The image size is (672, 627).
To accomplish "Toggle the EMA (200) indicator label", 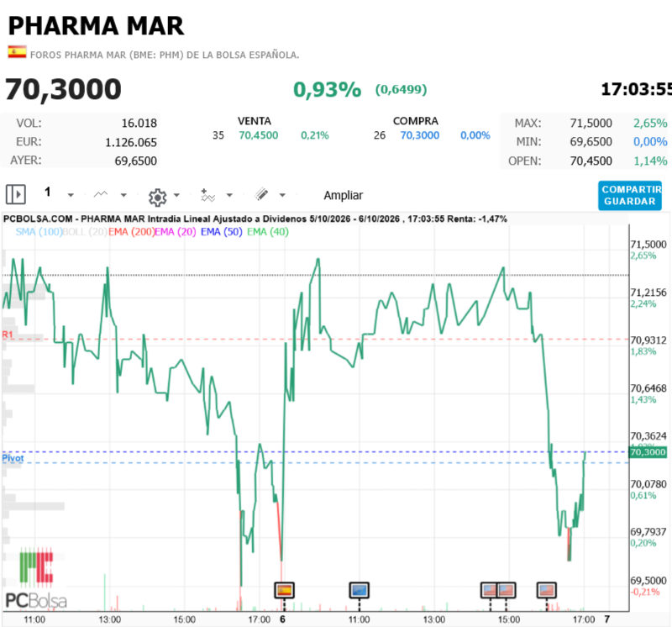I will [x=131, y=232].
